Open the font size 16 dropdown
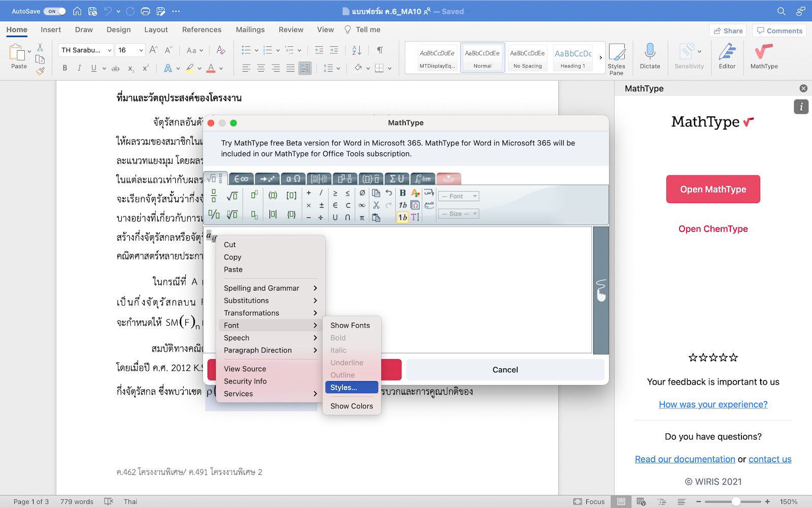The height and width of the screenshot is (508, 812). point(141,50)
